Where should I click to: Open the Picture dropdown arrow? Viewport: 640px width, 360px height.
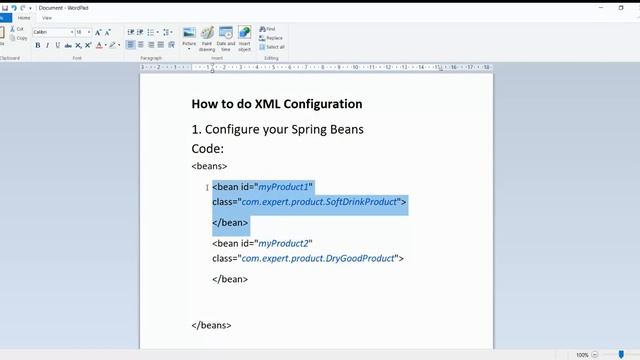click(189, 49)
